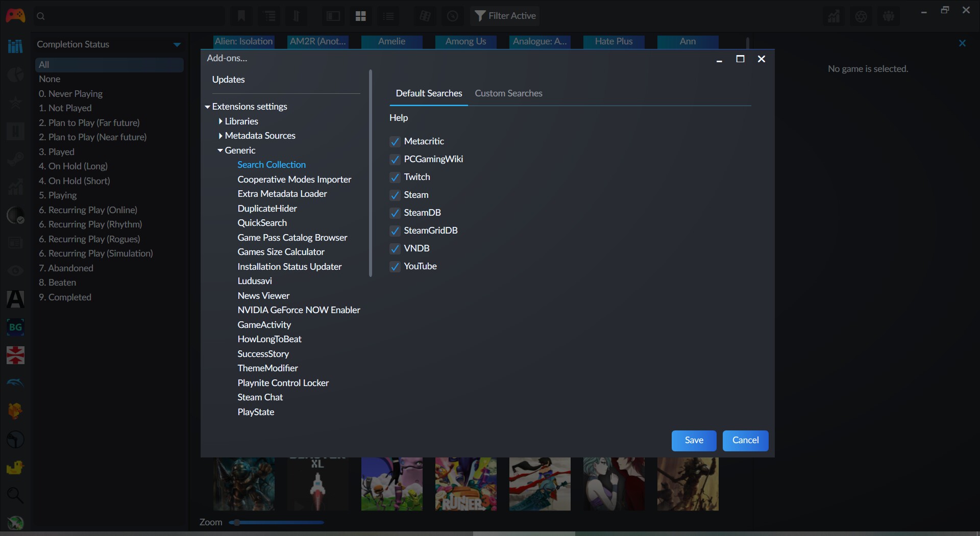The height and width of the screenshot is (536, 980).
Task: Click the aperture circle icon in the top-right toolbar
Action: tap(861, 16)
